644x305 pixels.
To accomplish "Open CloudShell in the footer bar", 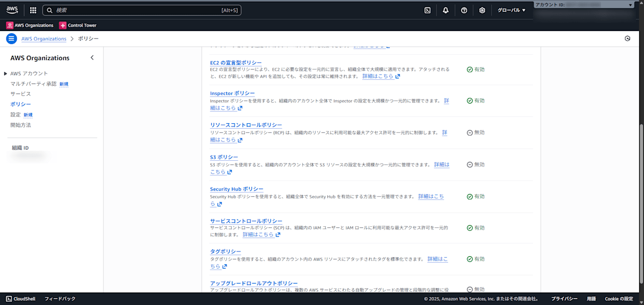I will (20, 299).
